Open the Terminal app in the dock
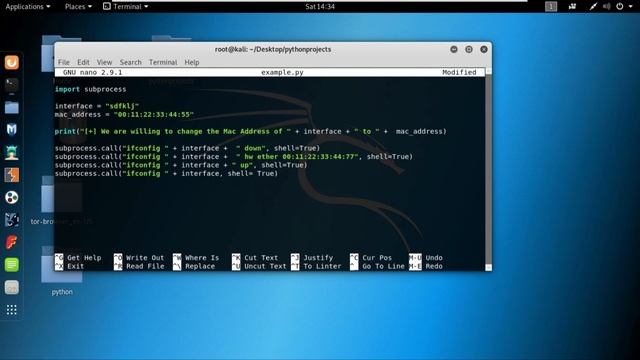The width and height of the screenshot is (640, 360). [11, 85]
